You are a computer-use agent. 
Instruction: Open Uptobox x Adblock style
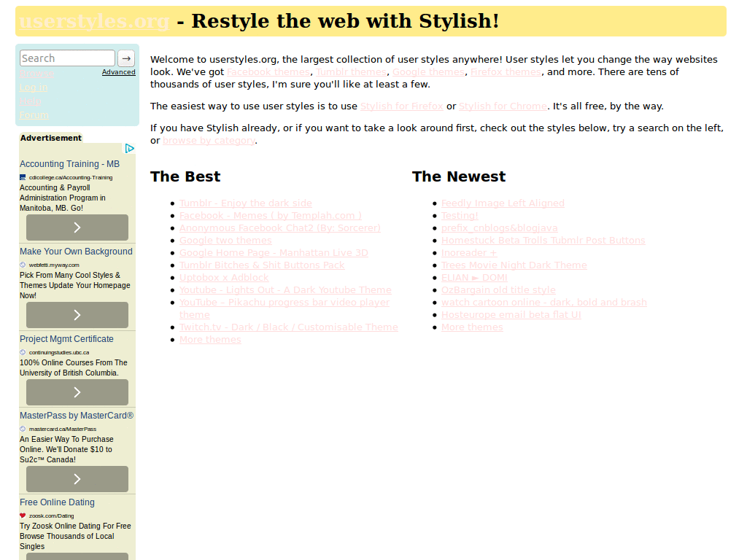[x=224, y=278]
